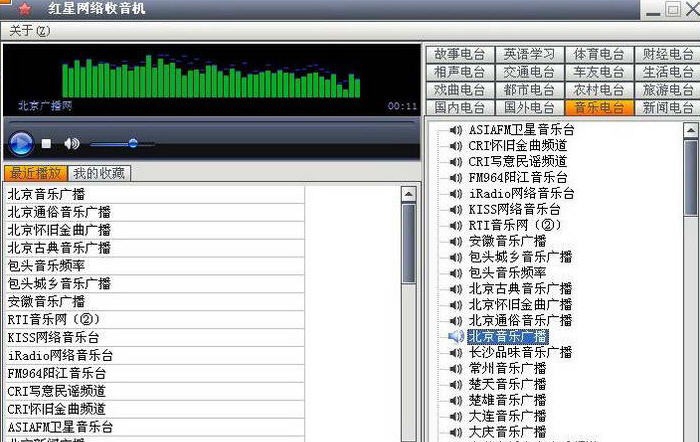Click speaker icon beside 大庆音乐广播

pos(455,432)
